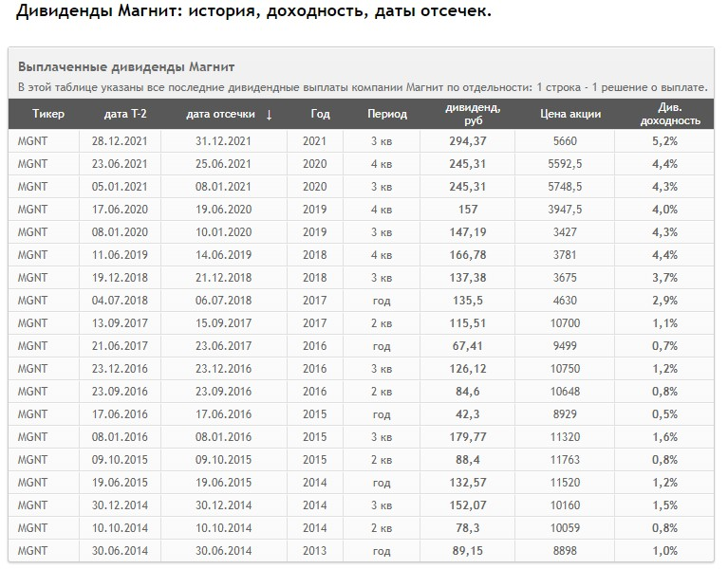Click the Период column header
Viewport: 728px width, 569px height.
387,114
